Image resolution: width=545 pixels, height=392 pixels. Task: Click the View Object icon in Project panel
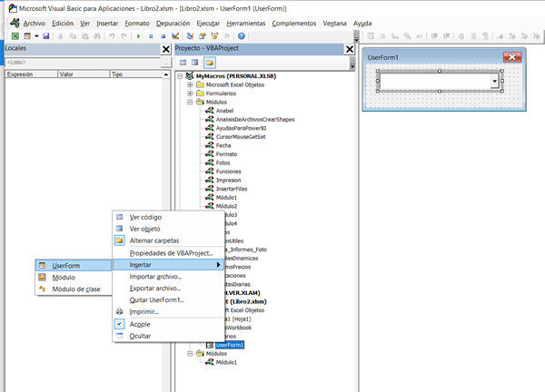point(194,63)
